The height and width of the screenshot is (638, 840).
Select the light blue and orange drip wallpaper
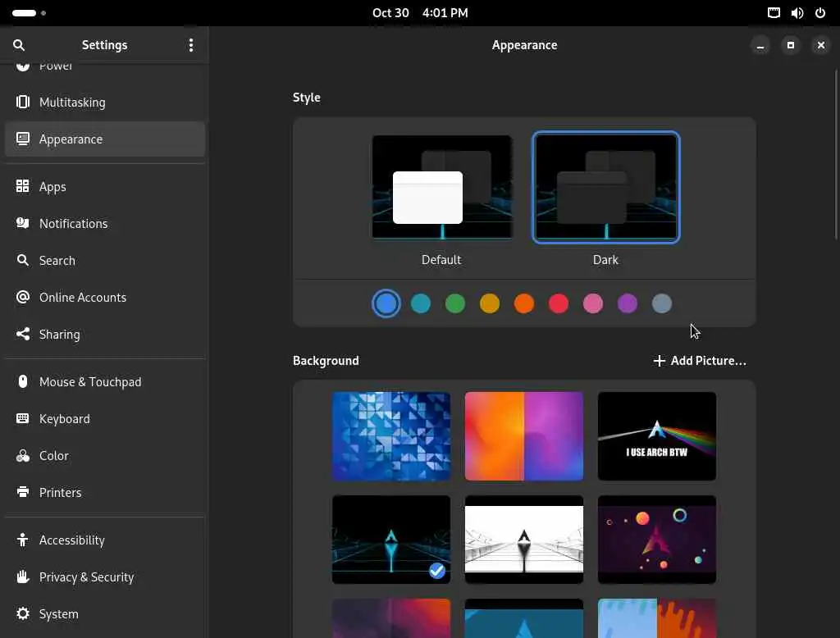tap(657, 618)
